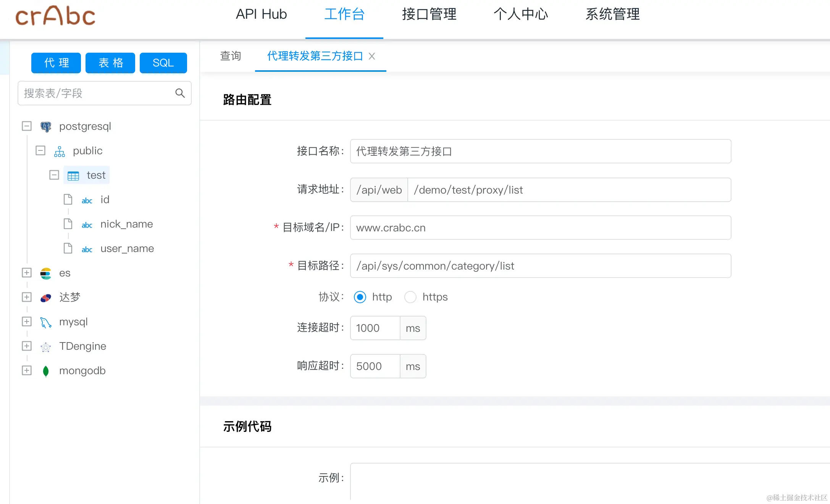Click the postgresql elephant icon
The width and height of the screenshot is (830, 504).
[x=46, y=127]
